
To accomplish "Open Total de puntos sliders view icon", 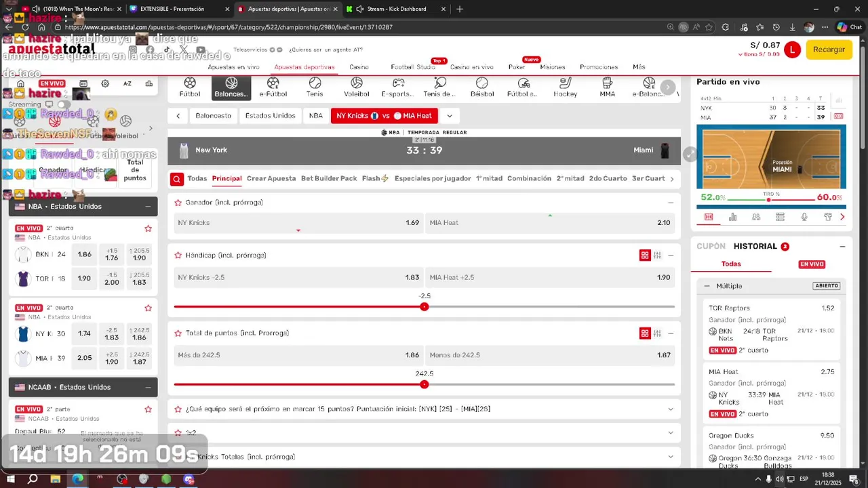I will (x=657, y=333).
